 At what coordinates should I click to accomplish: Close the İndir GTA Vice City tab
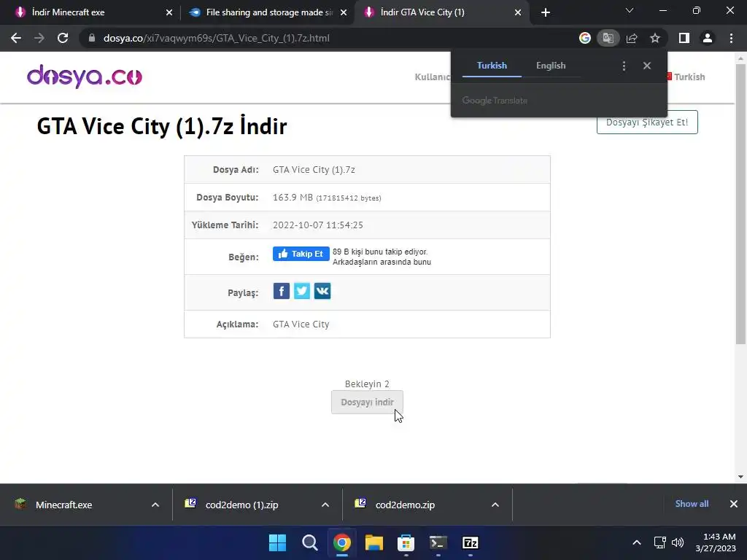point(518,12)
